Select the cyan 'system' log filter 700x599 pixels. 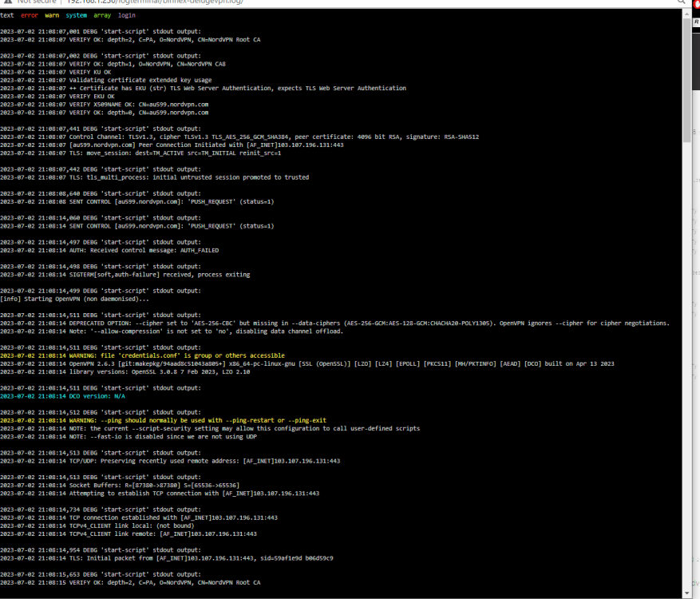pyautogui.click(x=77, y=15)
